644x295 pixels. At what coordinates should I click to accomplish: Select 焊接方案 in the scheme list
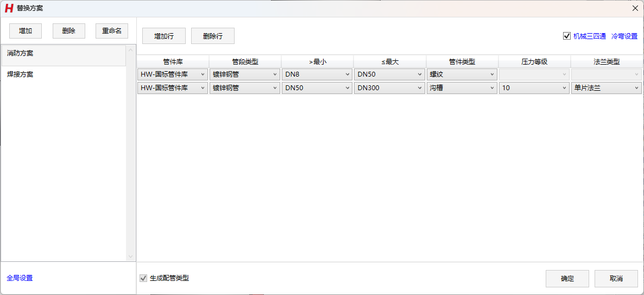click(x=64, y=74)
